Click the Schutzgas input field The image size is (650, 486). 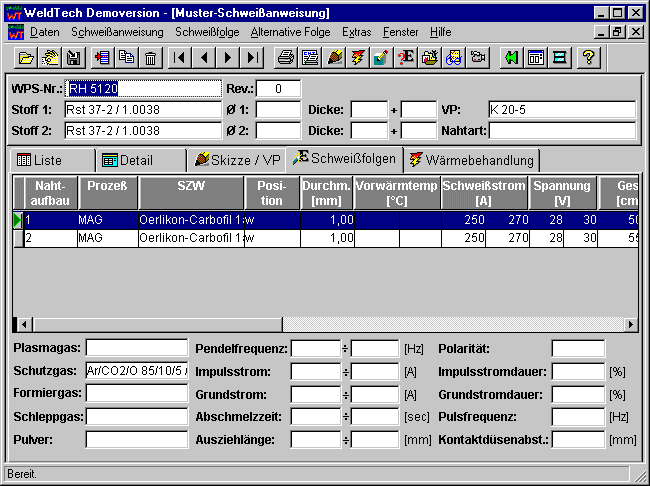(x=137, y=370)
